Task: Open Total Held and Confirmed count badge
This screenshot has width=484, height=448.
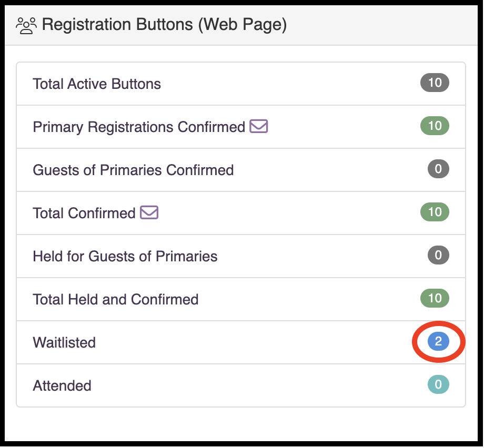Action: [435, 298]
